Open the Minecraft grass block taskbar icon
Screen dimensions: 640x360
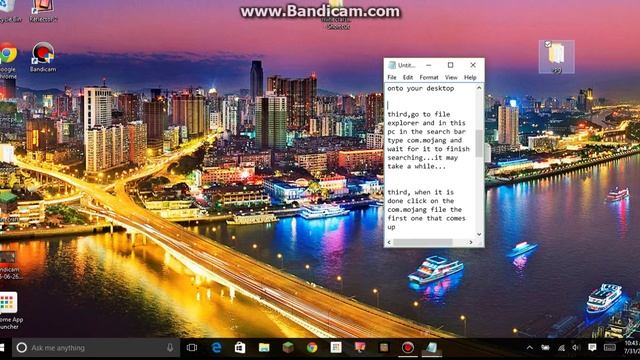pyautogui.click(x=288, y=348)
